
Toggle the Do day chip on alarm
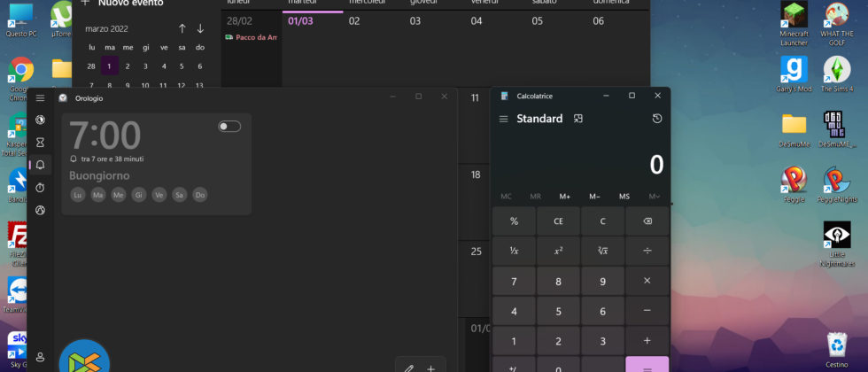point(199,195)
